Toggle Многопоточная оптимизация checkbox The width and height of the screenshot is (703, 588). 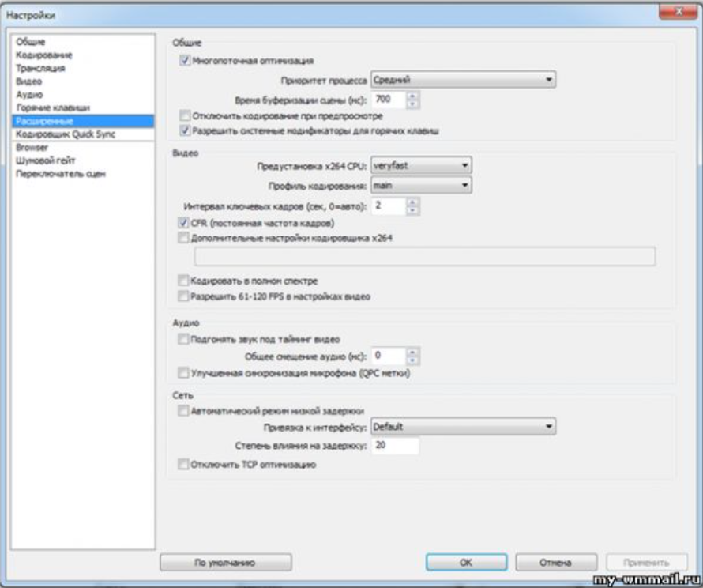[x=185, y=61]
